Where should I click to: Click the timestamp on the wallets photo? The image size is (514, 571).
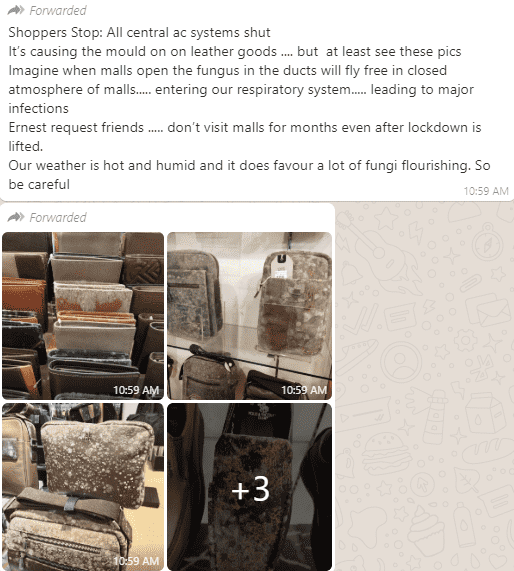(x=136, y=390)
